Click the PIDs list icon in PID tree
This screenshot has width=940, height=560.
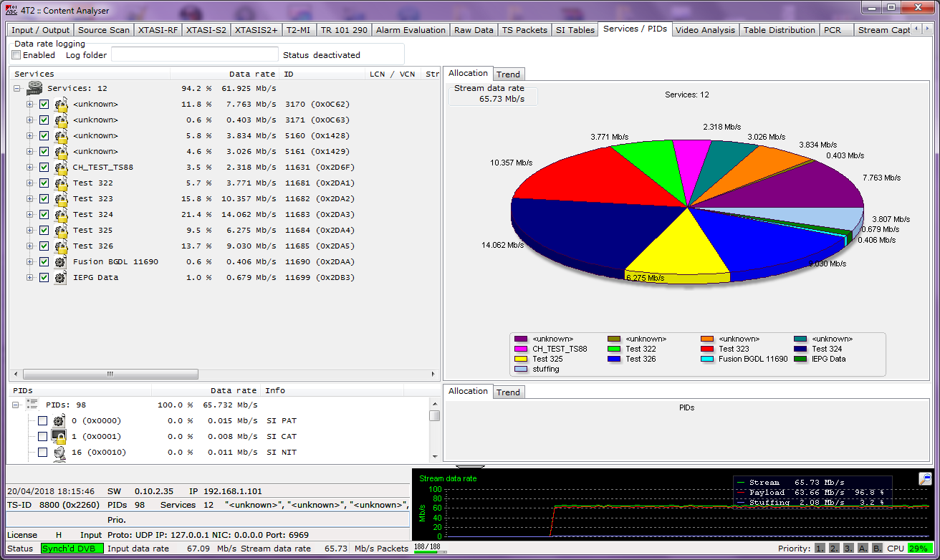[x=32, y=405]
